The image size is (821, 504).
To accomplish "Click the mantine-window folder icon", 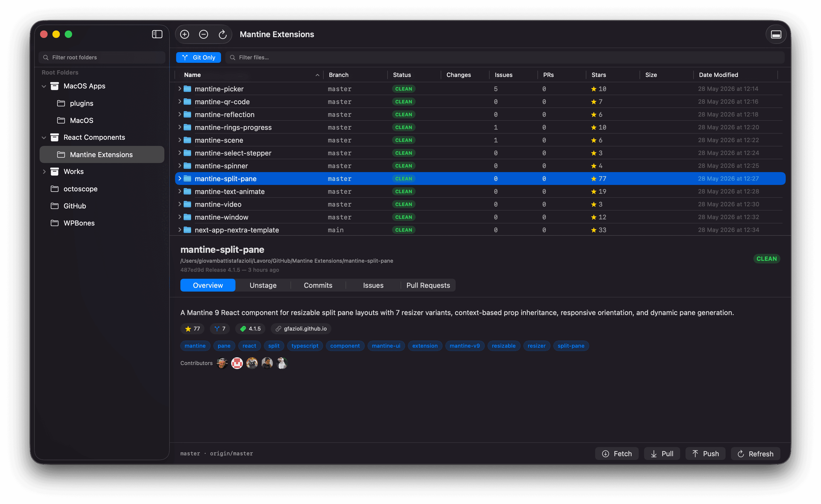I will coord(188,217).
